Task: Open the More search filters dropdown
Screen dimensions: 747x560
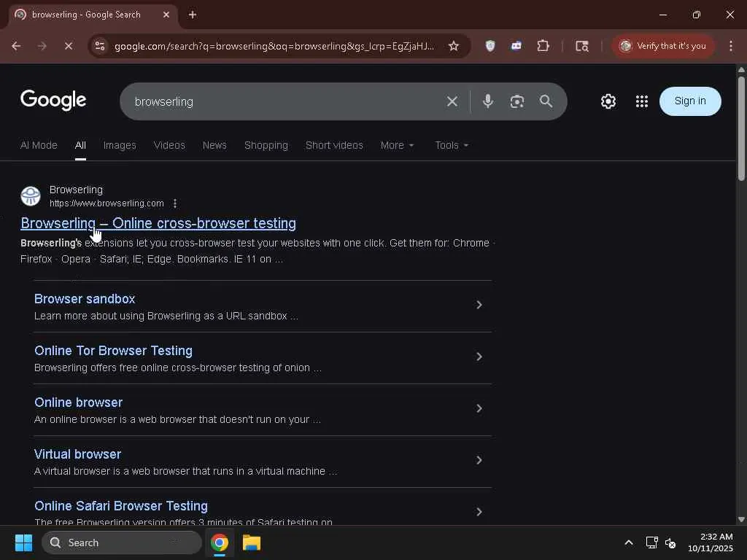Action: tap(398, 145)
